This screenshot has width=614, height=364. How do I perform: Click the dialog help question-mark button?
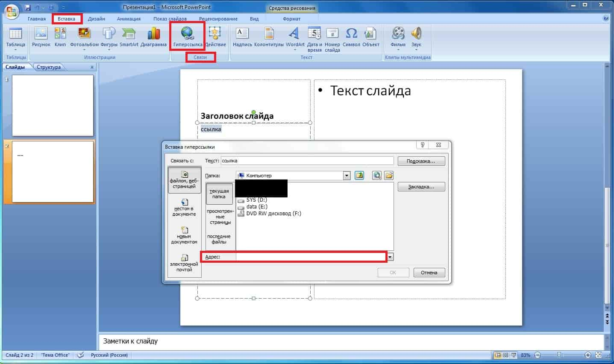pos(422,145)
